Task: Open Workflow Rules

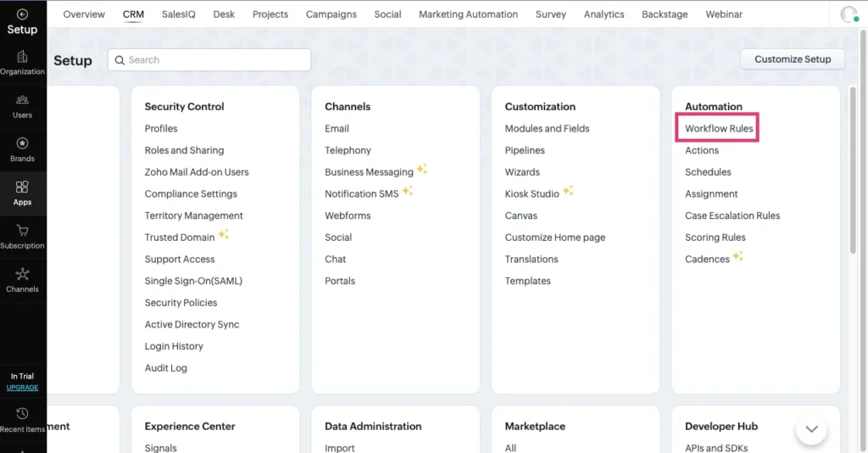Action: [719, 128]
